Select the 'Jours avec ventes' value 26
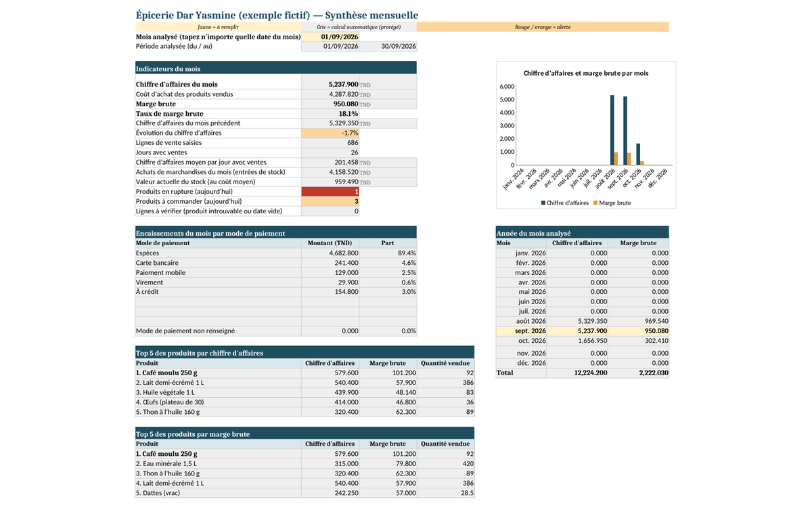This screenshot has width=812, height=508. (330, 152)
